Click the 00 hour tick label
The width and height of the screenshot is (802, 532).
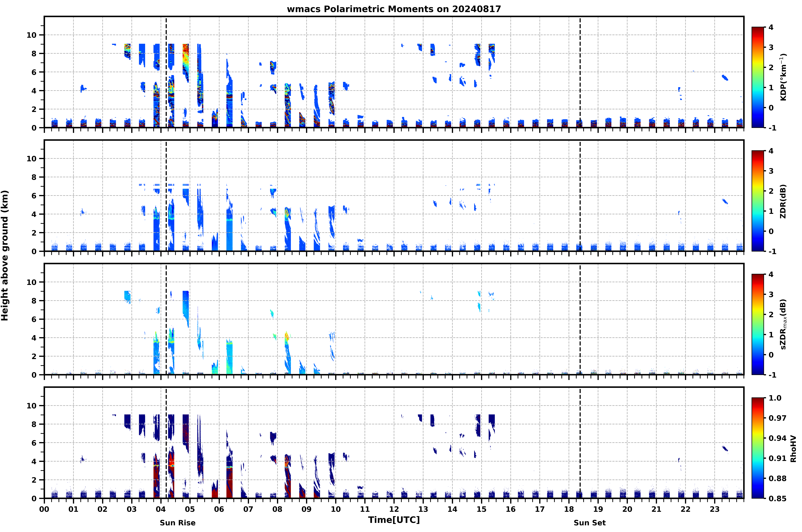click(44, 509)
